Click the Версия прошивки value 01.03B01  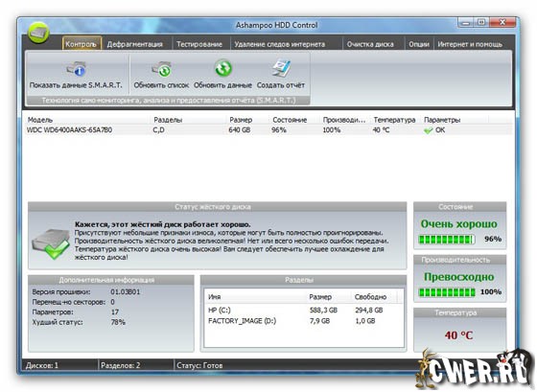point(126,292)
